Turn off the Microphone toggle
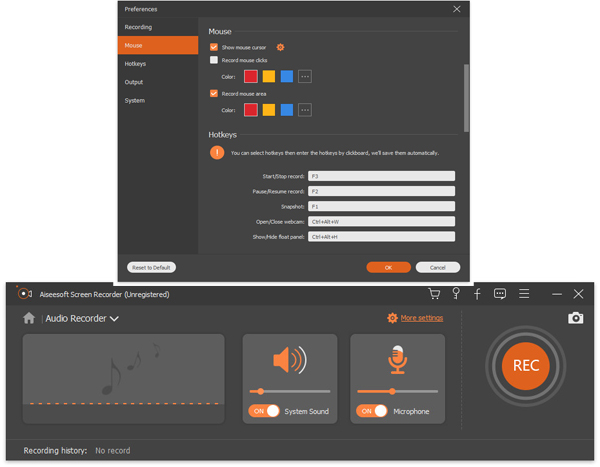The width and height of the screenshot is (600, 467). click(372, 411)
